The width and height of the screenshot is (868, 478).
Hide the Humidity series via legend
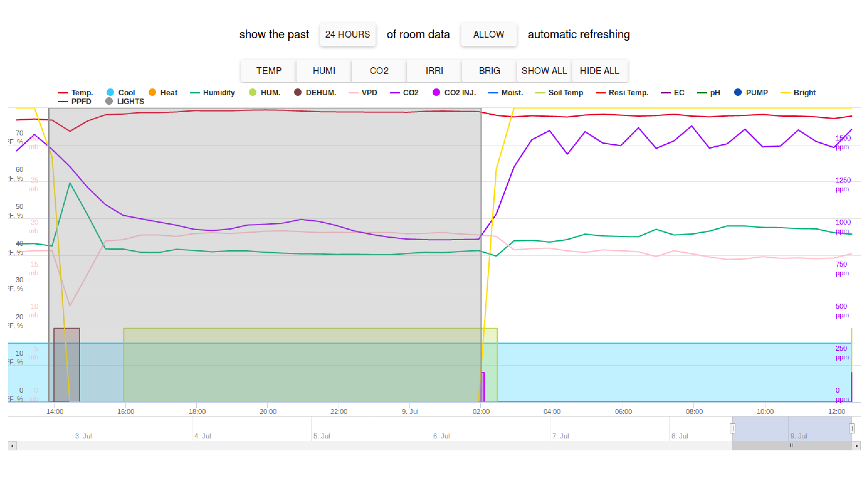pyautogui.click(x=195, y=93)
